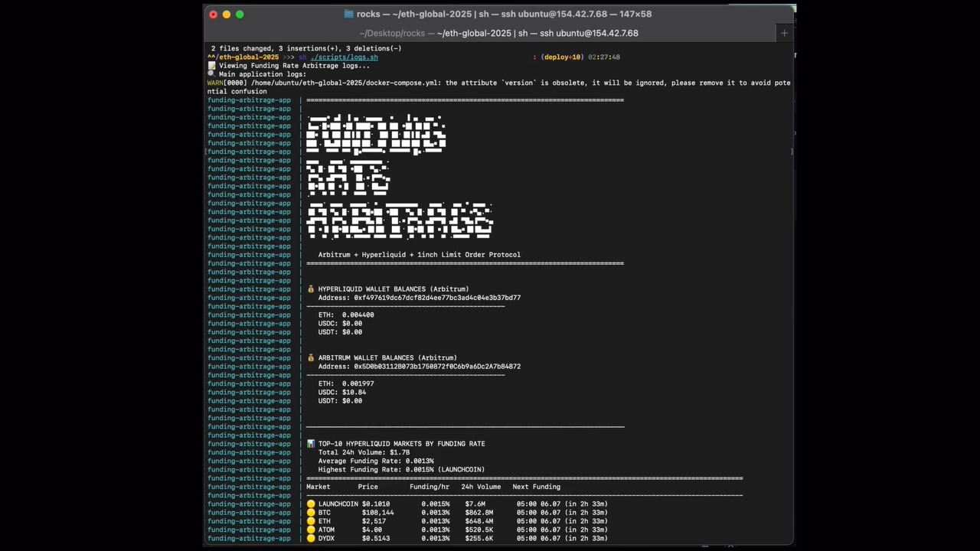Click the notepad icon beside Viewing Funding Rate

click(x=212, y=66)
